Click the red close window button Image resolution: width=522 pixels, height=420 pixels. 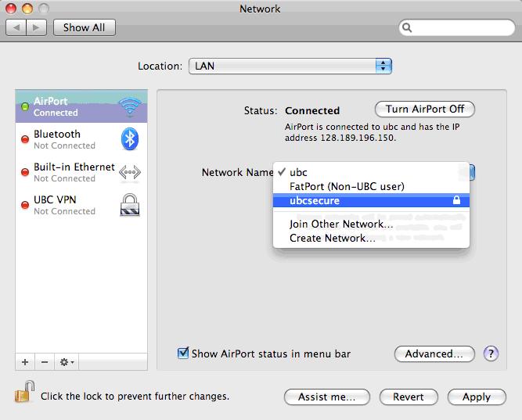coord(11,8)
